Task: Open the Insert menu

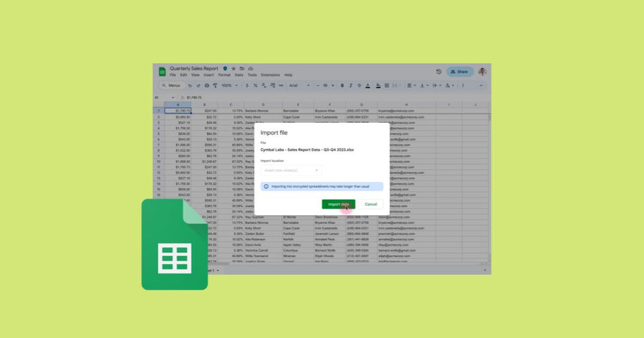Action: tap(209, 75)
